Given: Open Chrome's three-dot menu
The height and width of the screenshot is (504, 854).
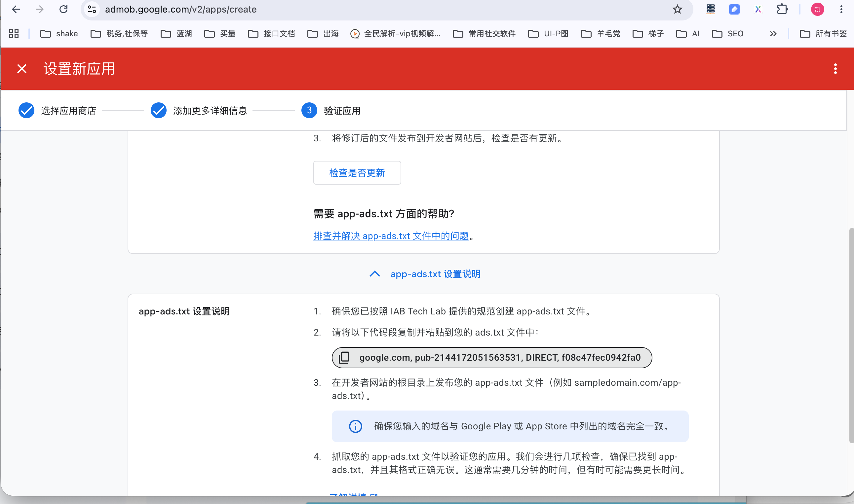Looking at the screenshot, I should (841, 9).
